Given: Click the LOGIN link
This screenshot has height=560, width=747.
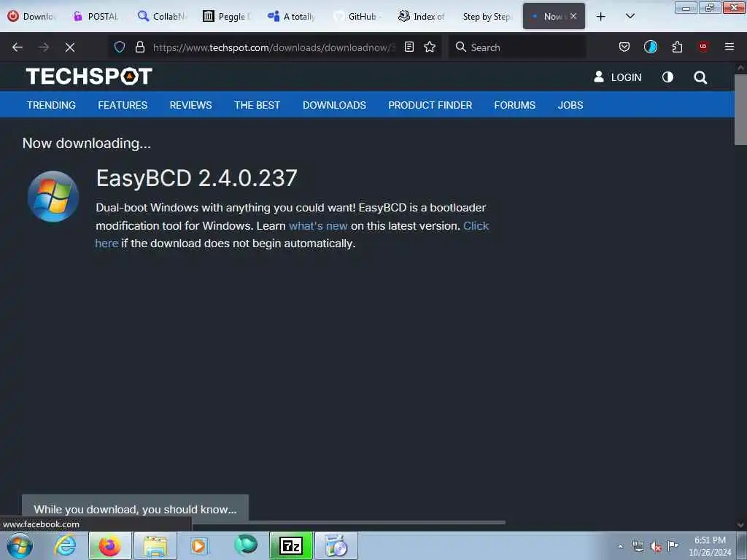Looking at the screenshot, I should click(618, 77).
